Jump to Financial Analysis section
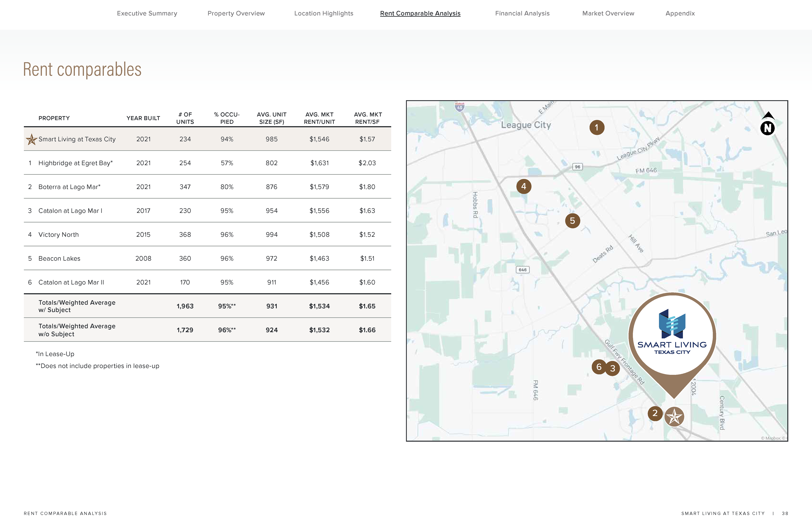Viewport: 812px width, 525px height. click(522, 13)
